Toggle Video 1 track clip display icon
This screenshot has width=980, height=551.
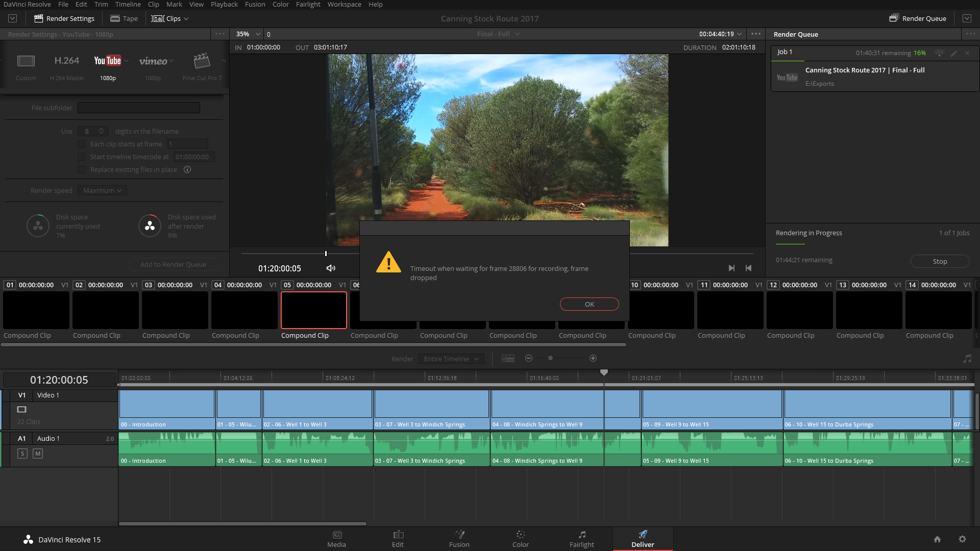coord(22,409)
